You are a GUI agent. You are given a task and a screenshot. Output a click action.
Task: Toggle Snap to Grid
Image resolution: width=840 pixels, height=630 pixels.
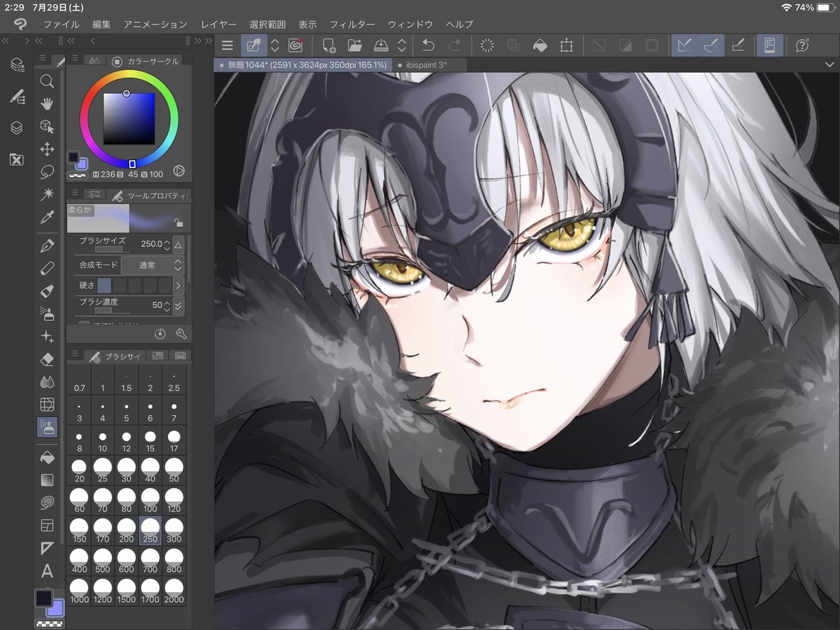(x=737, y=45)
